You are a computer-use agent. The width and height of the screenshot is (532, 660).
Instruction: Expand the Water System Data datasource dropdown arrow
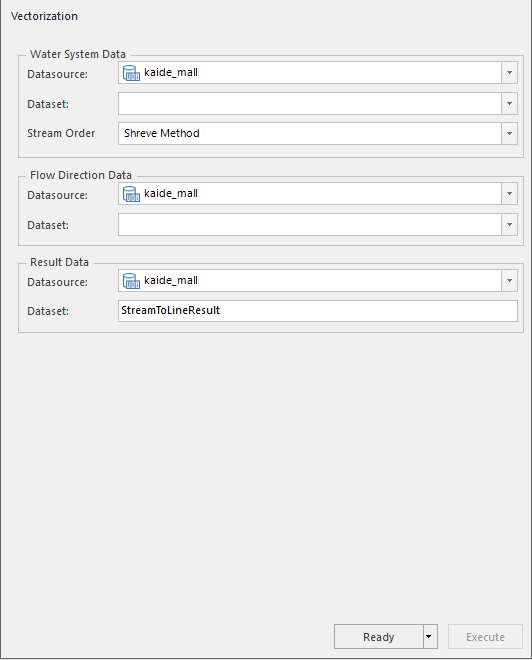[x=509, y=72]
